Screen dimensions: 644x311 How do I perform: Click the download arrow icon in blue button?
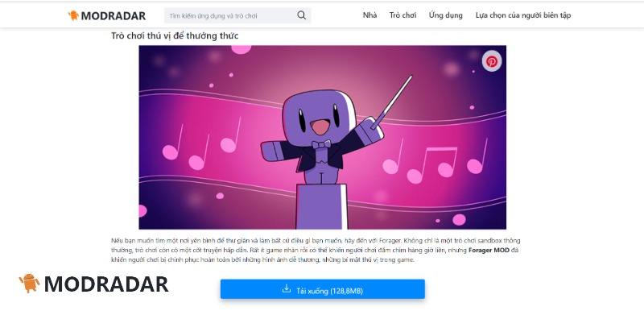pos(287,289)
